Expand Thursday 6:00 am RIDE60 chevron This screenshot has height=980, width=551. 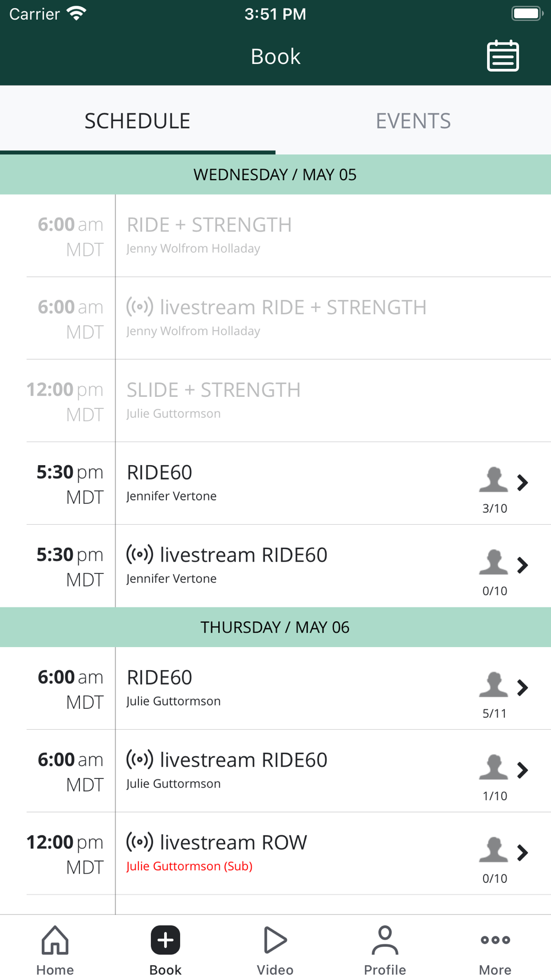[523, 687]
